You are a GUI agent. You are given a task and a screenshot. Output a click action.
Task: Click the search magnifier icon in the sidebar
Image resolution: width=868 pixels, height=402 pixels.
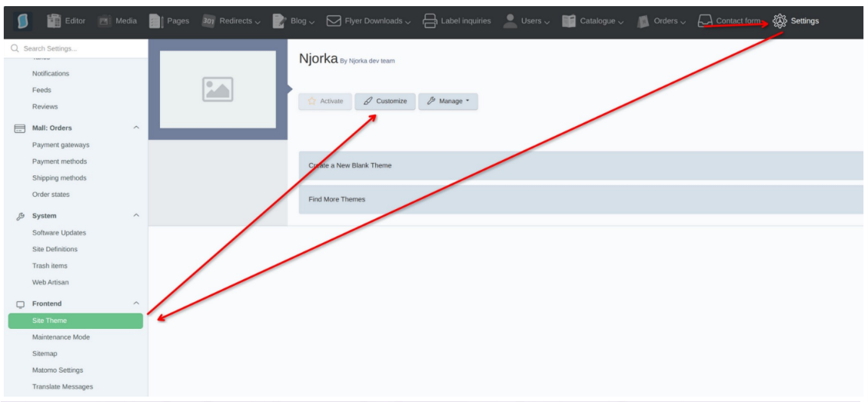[15, 48]
